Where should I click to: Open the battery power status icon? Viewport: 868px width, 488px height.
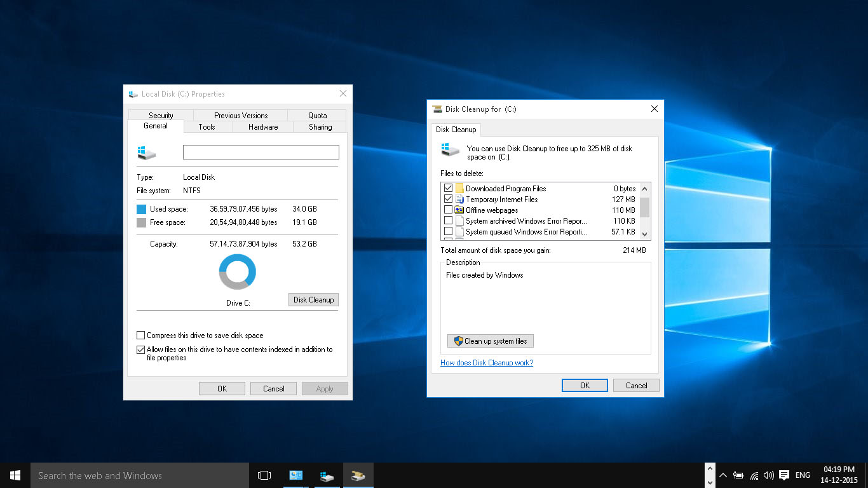[x=738, y=475]
